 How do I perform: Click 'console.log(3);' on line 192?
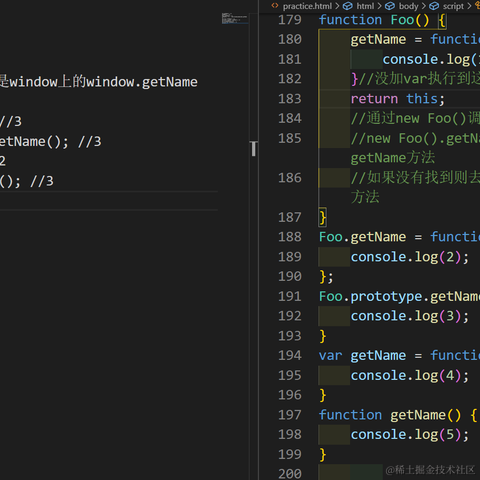pos(410,316)
